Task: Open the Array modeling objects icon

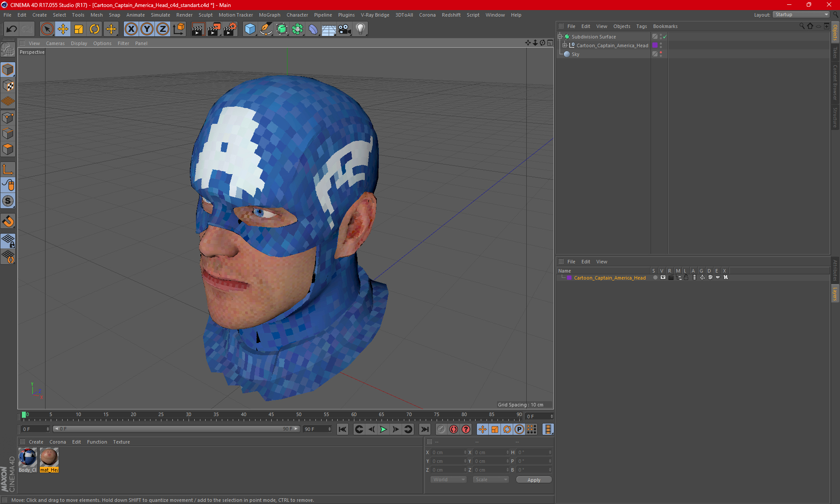Action: tap(297, 29)
